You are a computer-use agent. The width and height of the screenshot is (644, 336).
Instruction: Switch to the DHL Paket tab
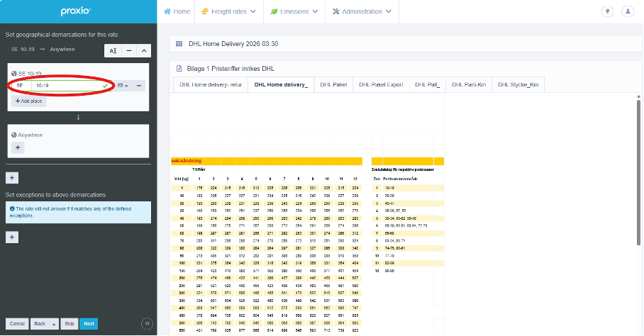(x=333, y=84)
